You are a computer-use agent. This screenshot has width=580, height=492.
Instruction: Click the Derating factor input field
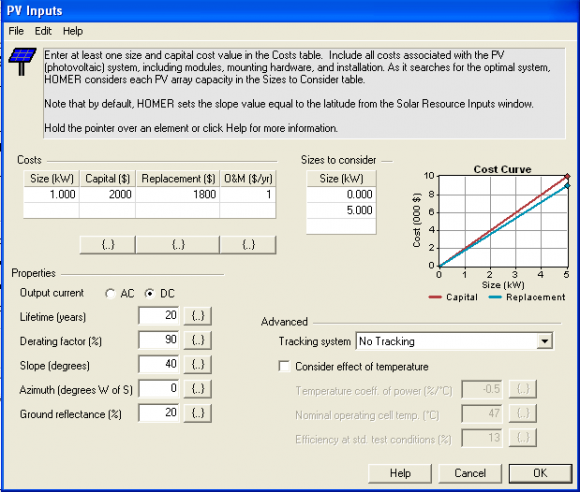click(159, 340)
